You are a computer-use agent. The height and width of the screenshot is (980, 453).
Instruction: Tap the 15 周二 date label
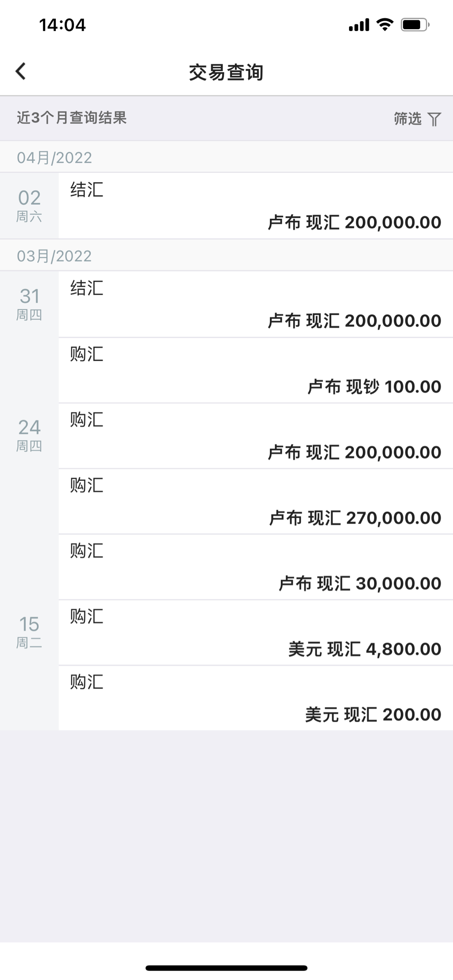click(x=29, y=632)
